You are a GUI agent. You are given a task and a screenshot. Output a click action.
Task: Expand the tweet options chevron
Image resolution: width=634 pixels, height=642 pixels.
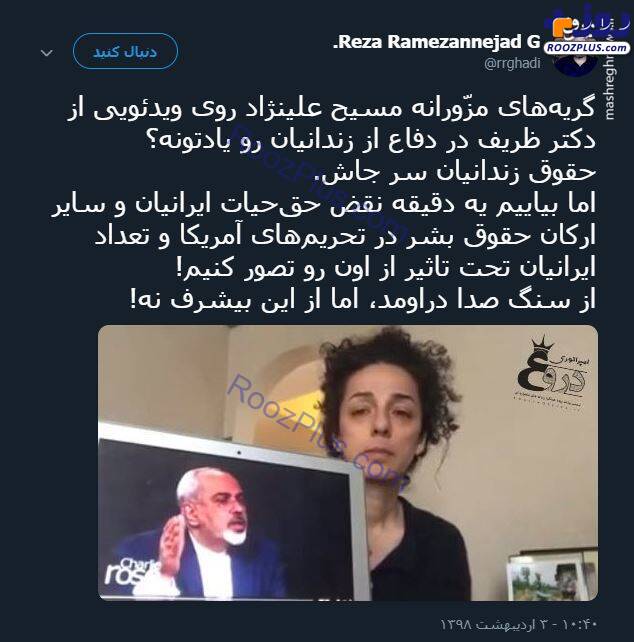[47, 53]
